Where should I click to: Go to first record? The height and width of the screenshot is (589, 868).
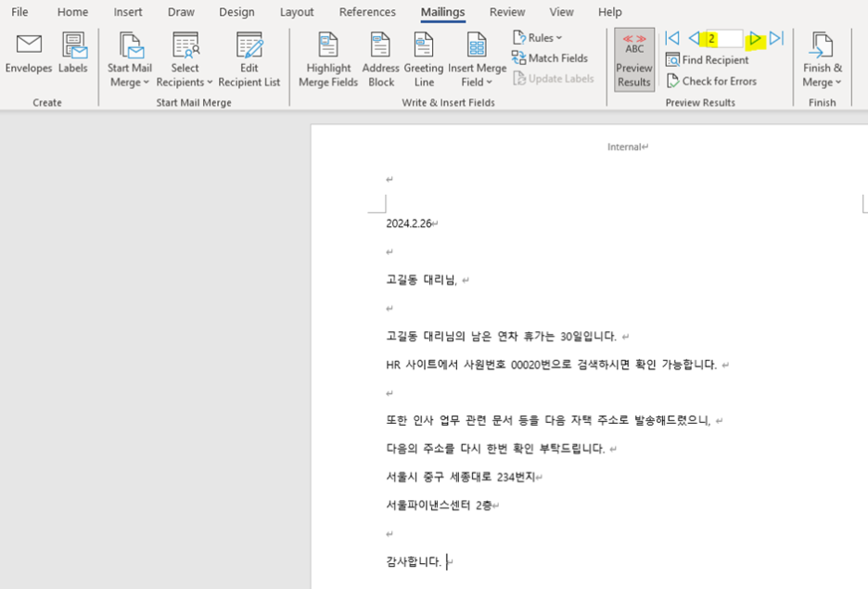(x=672, y=38)
